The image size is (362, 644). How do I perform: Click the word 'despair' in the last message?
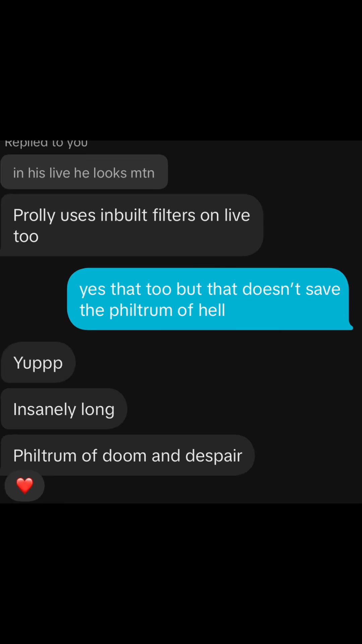coord(214,456)
